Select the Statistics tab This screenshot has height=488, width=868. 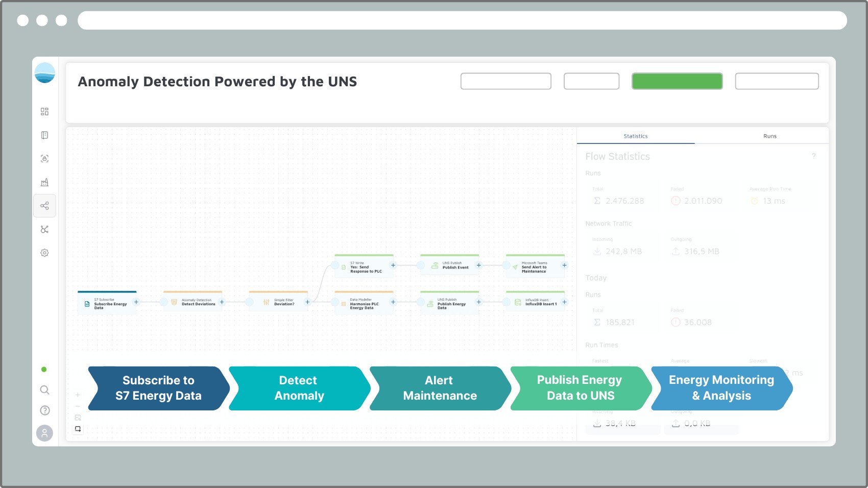pos(635,136)
